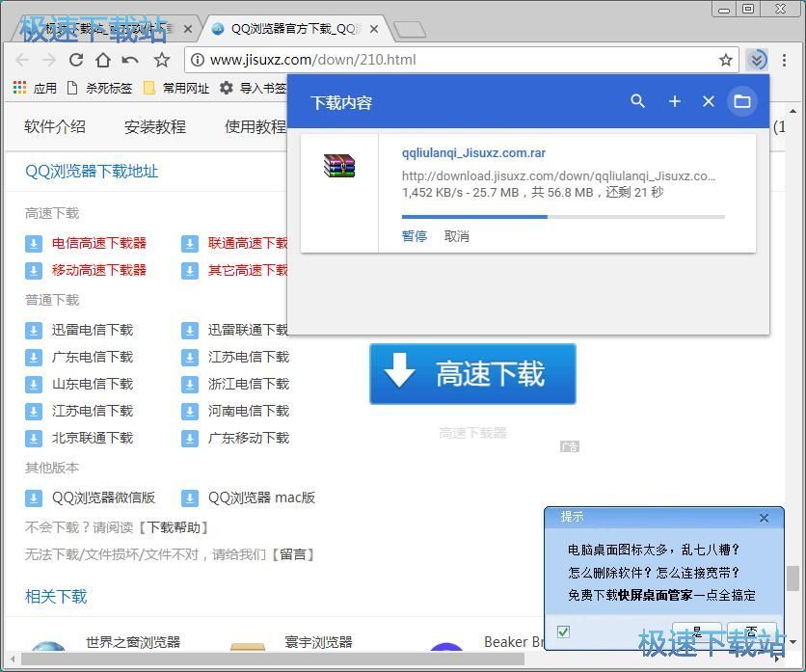Close the 提示 popup with X
This screenshot has width=806, height=672.
(764, 518)
